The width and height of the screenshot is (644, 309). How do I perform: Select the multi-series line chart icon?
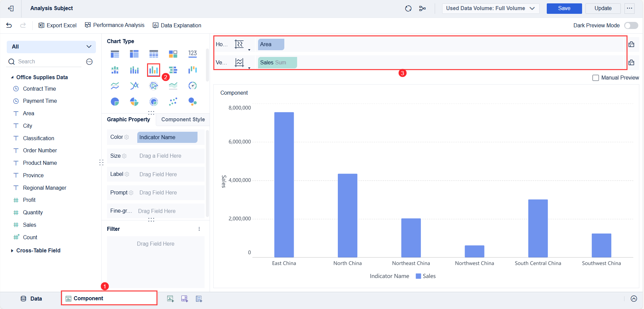coord(134,86)
